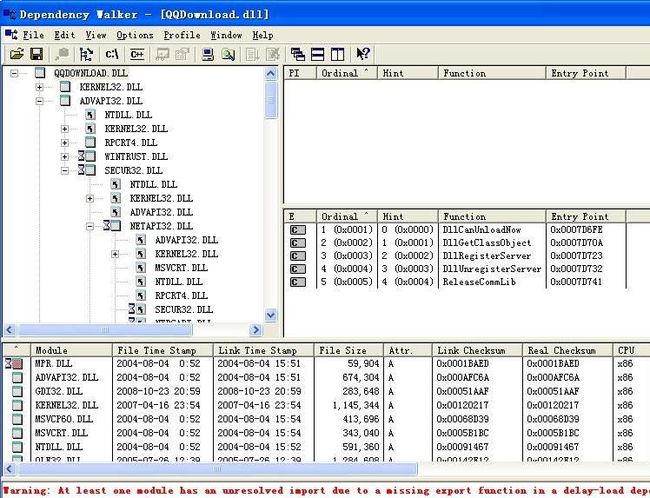Expand KERNEL32.DLL under ADVAPI32.DLL
The image size is (650, 498).
pos(65,129)
